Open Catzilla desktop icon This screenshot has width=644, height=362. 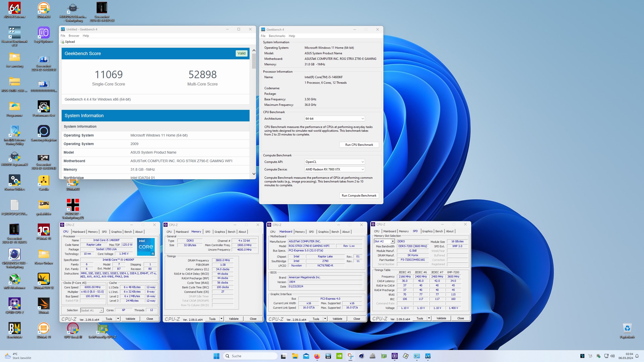point(44,183)
